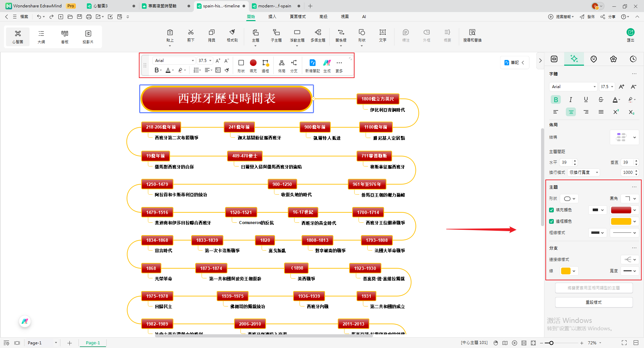Select the 佈局 layout icon in the floating toolbar
The image size is (644, 348).
281,65
